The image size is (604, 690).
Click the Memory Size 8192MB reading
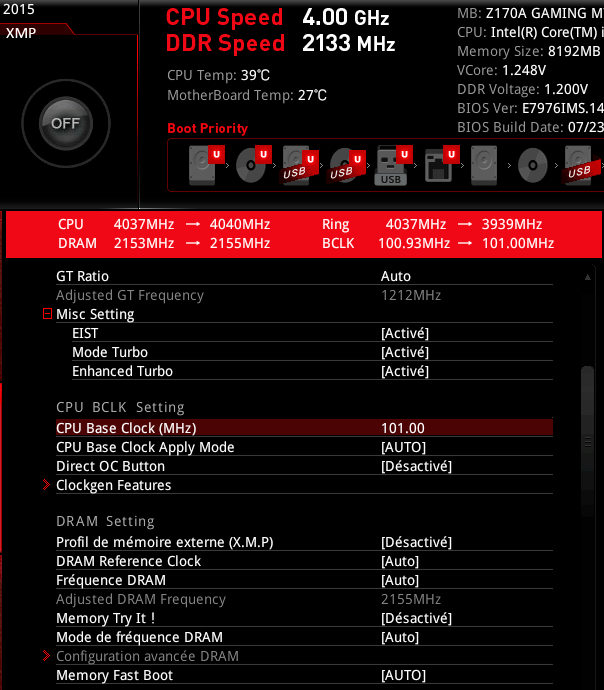pos(529,51)
